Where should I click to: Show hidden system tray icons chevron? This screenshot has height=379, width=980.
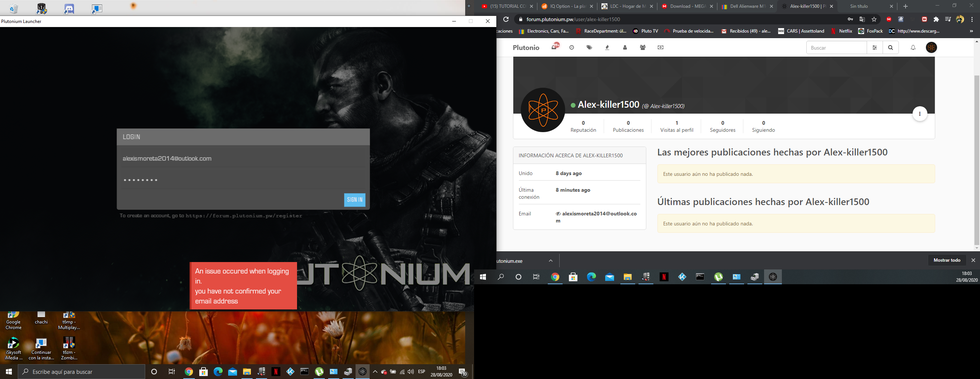(x=375, y=372)
